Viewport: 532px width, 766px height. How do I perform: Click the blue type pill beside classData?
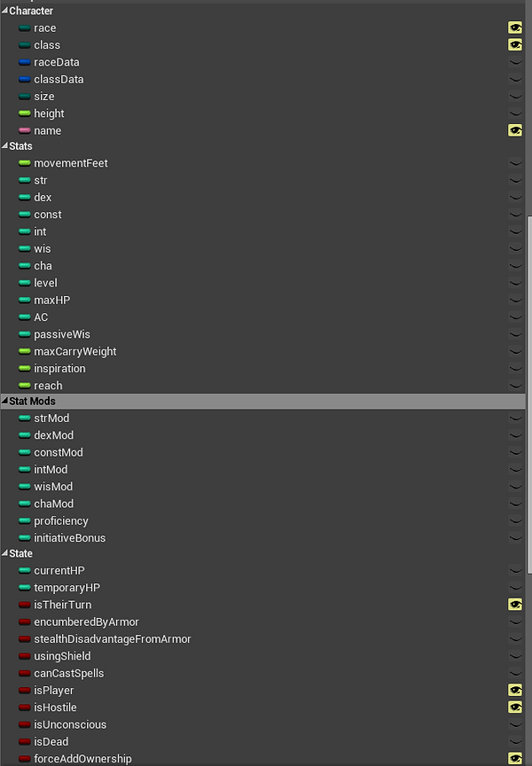25,80
